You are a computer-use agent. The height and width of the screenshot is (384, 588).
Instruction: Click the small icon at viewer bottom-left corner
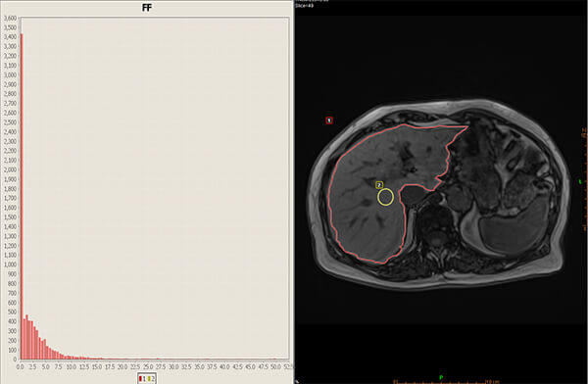[297, 381]
